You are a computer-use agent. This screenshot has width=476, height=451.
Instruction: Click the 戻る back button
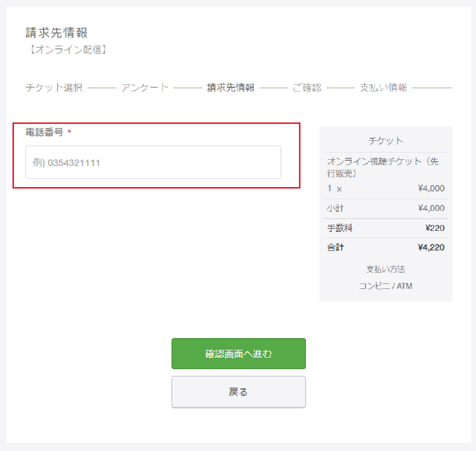(238, 392)
